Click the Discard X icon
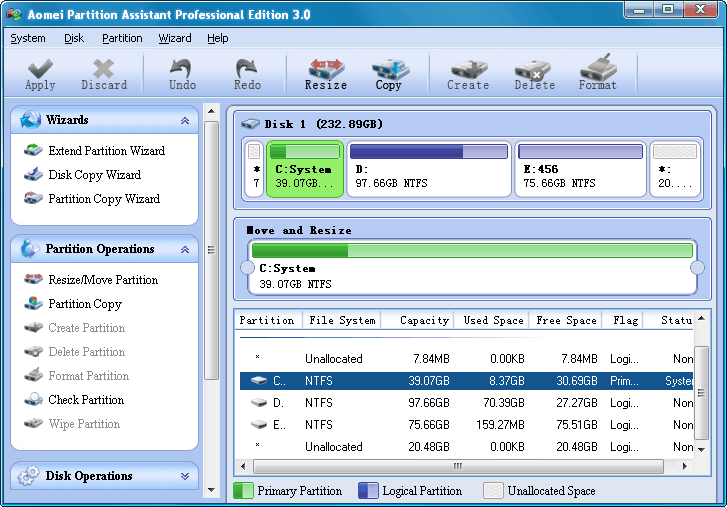 point(103,69)
